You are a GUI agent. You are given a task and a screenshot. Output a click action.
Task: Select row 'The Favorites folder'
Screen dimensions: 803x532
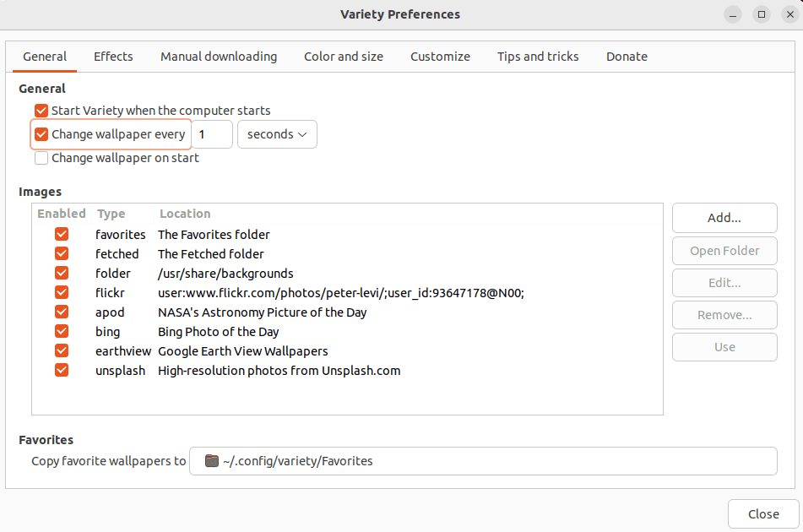(214, 235)
